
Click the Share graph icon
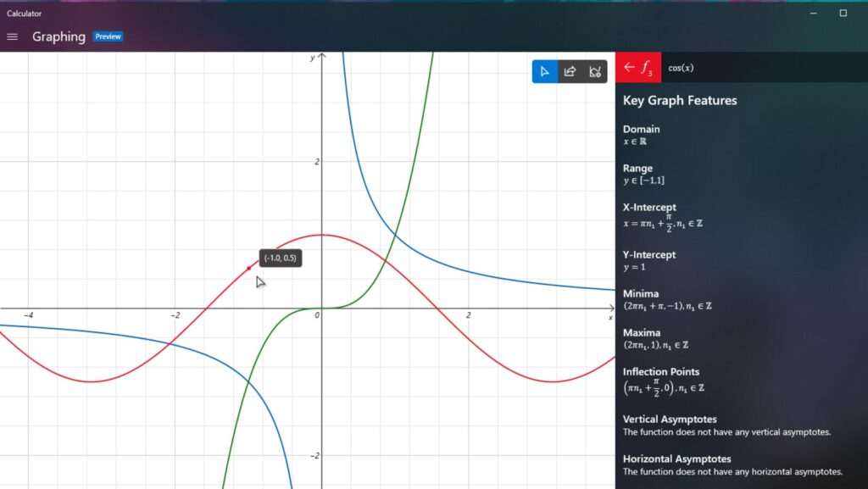[x=570, y=71]
